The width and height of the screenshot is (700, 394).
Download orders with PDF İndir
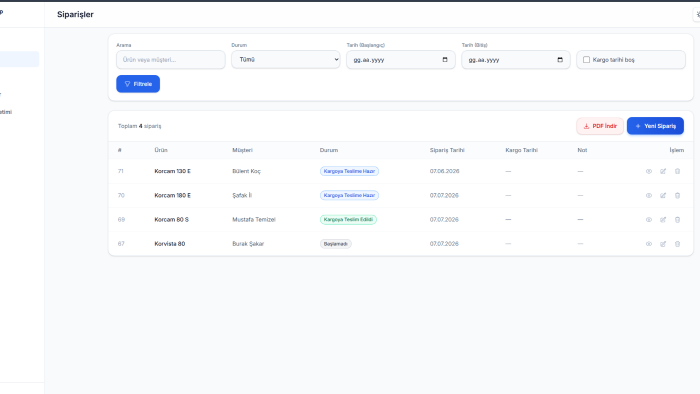click(x=600, y=126)
